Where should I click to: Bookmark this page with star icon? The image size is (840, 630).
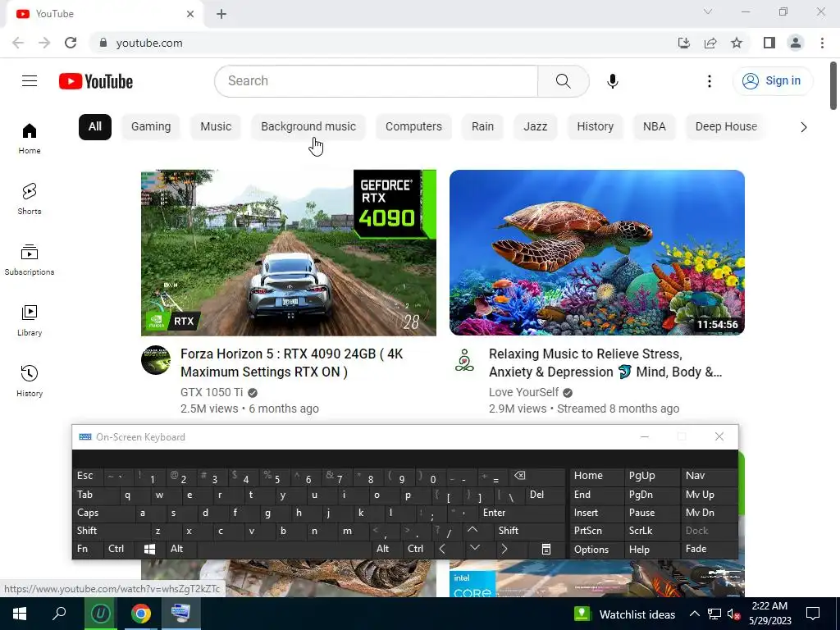(737, 43)
